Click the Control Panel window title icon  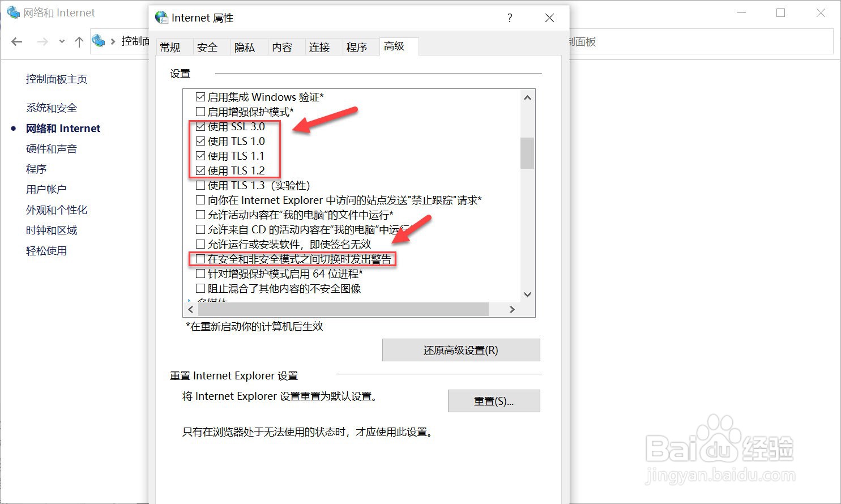click(x=12, y=12)
